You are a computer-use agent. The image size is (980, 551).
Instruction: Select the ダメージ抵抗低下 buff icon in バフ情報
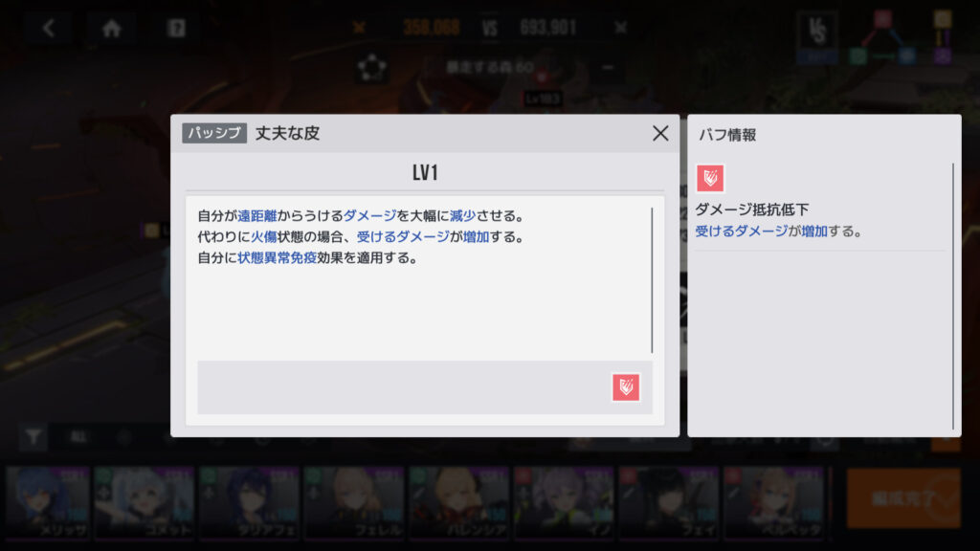tap(710, 178)
